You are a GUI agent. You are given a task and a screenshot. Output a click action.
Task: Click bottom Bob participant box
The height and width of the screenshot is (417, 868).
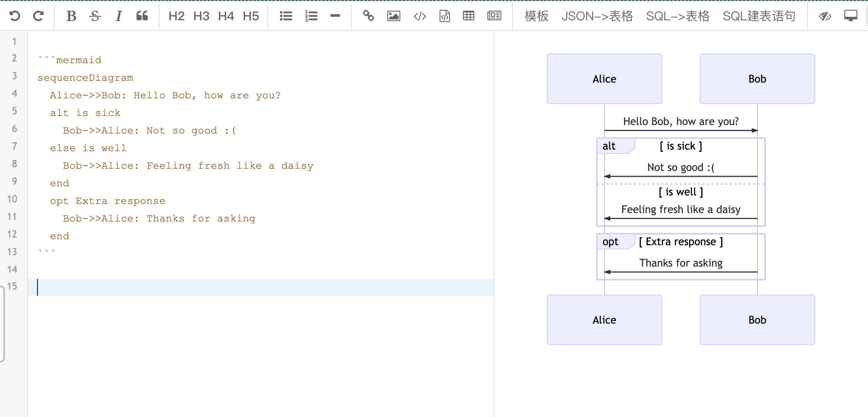757,320
